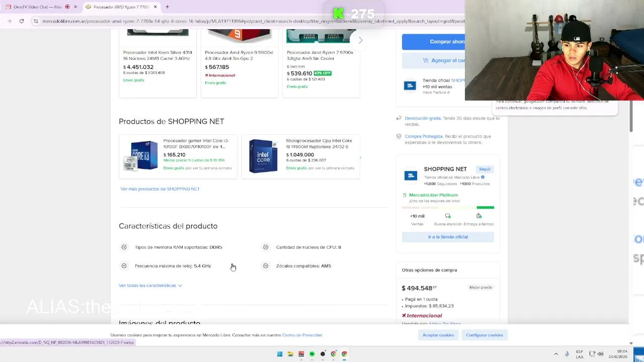Click the Internacional label on Ryzen 9 card

220,75
